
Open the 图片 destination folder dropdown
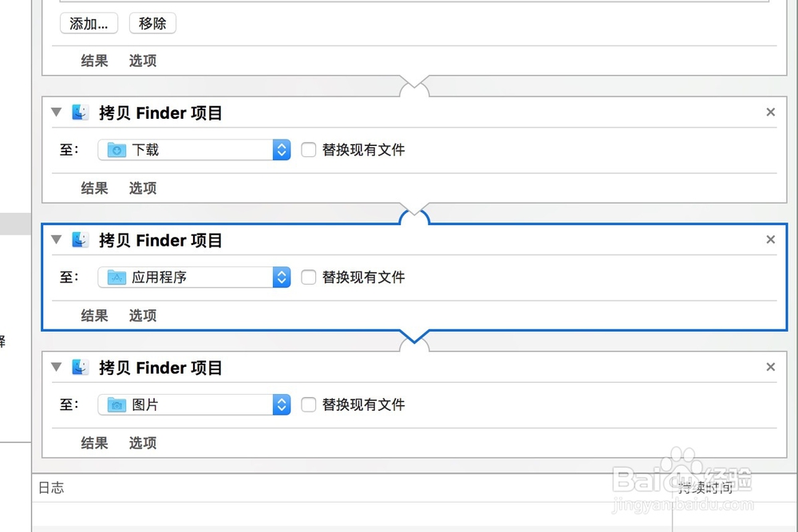[x=194, y=405]
